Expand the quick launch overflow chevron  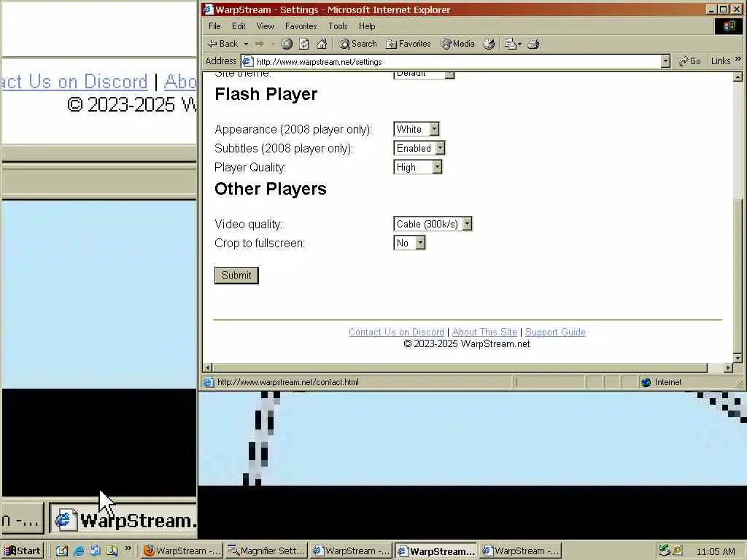[128, 548]
